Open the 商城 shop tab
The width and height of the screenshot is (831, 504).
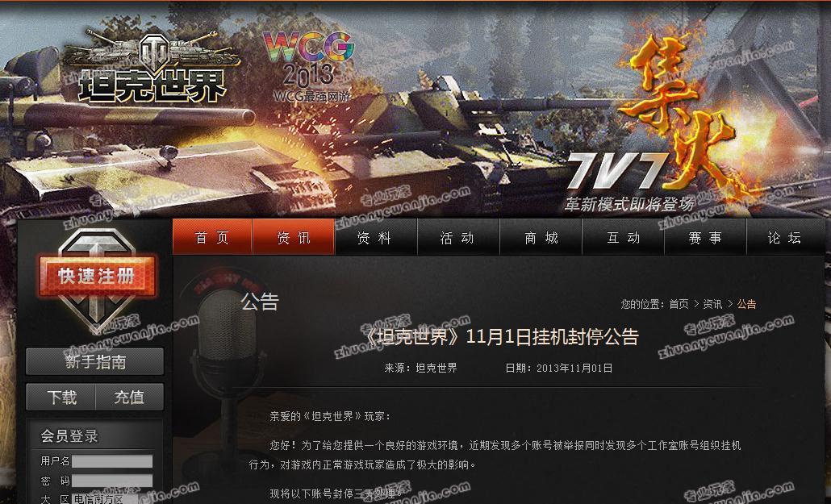point(541,237)
